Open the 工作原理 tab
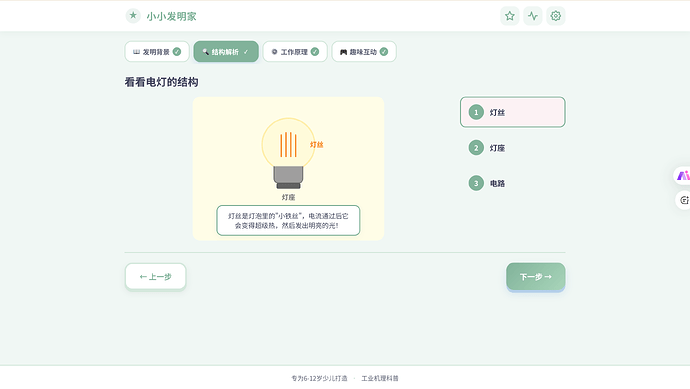This screenshot has width=690, height=389. point(295,52)
